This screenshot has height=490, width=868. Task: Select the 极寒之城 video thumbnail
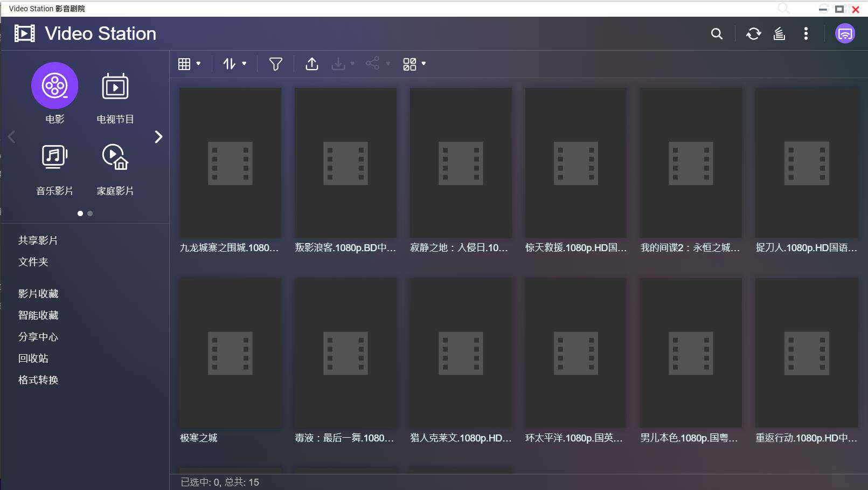pyautogui.click(x=231, y=353)
